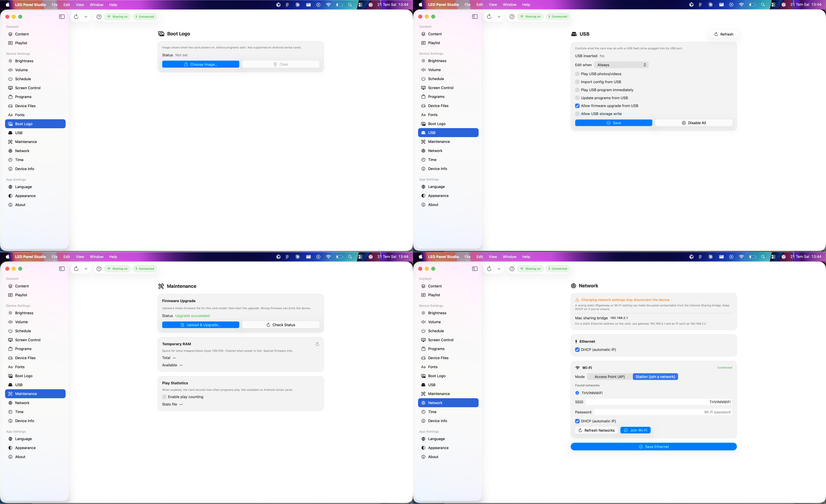Image resolution: width=826 pixels, height=504 pixels.
Task: Click the Refresh Networks button
Action: tap(596, 430)
